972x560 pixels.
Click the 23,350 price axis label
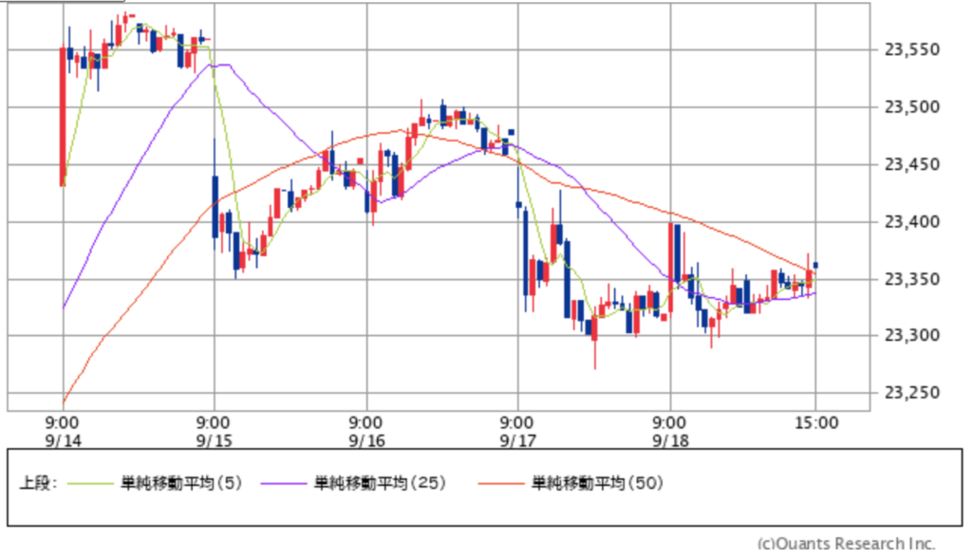coord(912,280)
